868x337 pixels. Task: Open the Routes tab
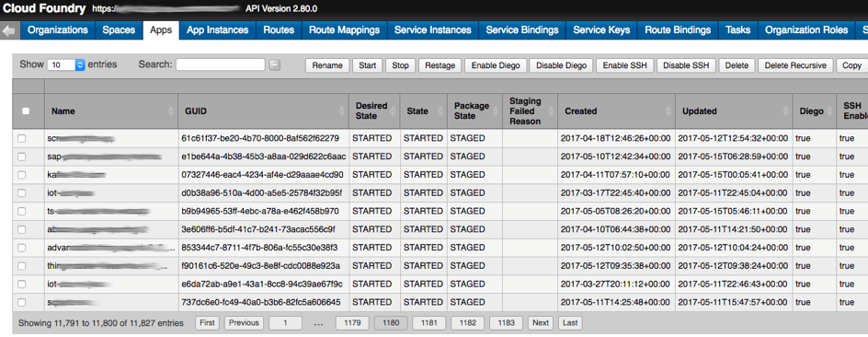[279, 30]
